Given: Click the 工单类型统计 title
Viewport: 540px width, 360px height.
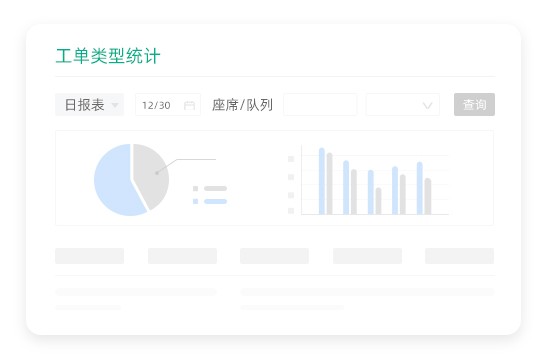Looking at the screenshot, I should tap(108, 56).
